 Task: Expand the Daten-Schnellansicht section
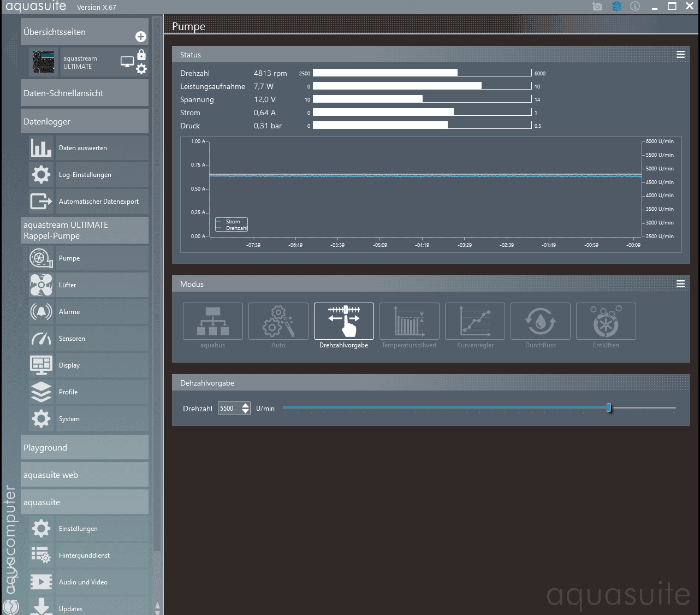click(85, 93)
